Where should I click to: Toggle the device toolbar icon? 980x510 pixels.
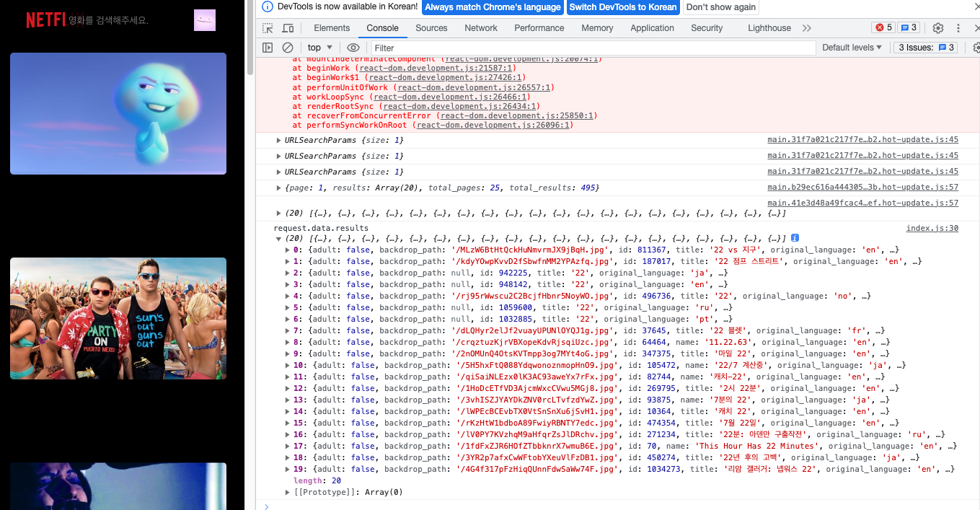tap(288, 28)
